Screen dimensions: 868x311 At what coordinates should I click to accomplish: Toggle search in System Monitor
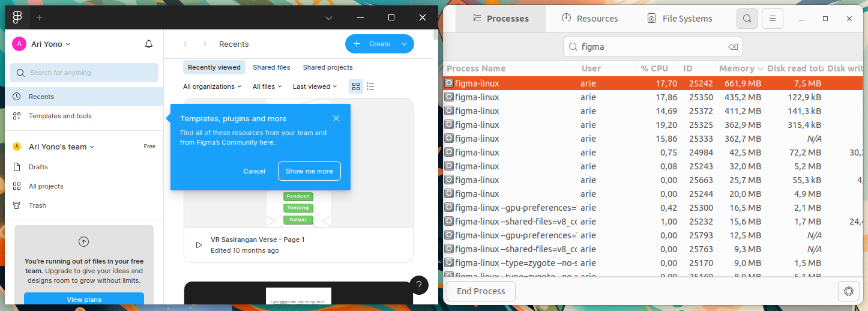[747, 19]
